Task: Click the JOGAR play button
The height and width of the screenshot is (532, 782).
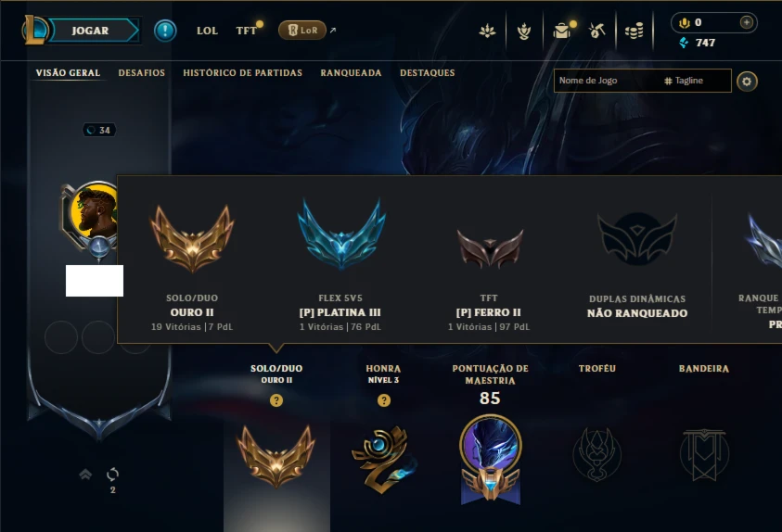Action: pos(94,31)
